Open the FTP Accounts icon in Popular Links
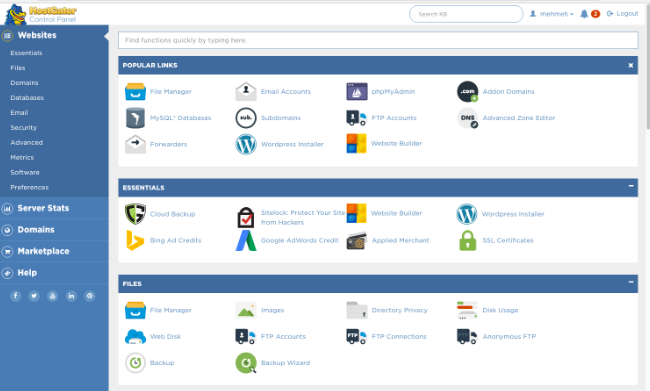 (x=357, y=118)
